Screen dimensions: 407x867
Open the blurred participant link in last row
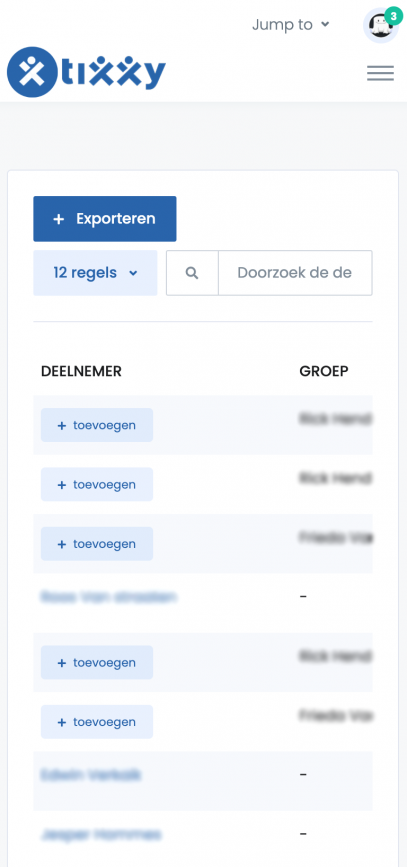(x=101, y=834)
